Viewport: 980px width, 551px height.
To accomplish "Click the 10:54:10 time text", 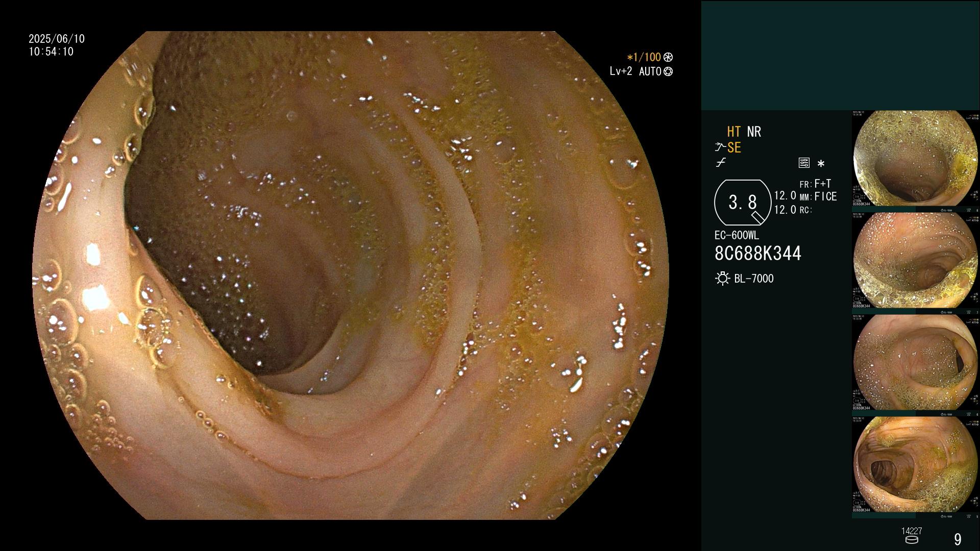I will pyautogui.click(x=51, y=52).
